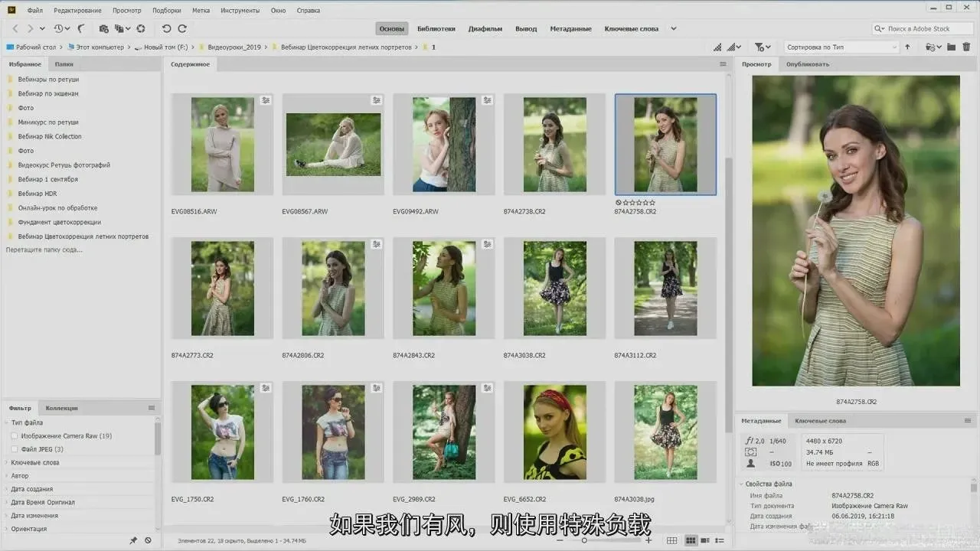Clear filter using the prohibition icon

click(148, 540)
